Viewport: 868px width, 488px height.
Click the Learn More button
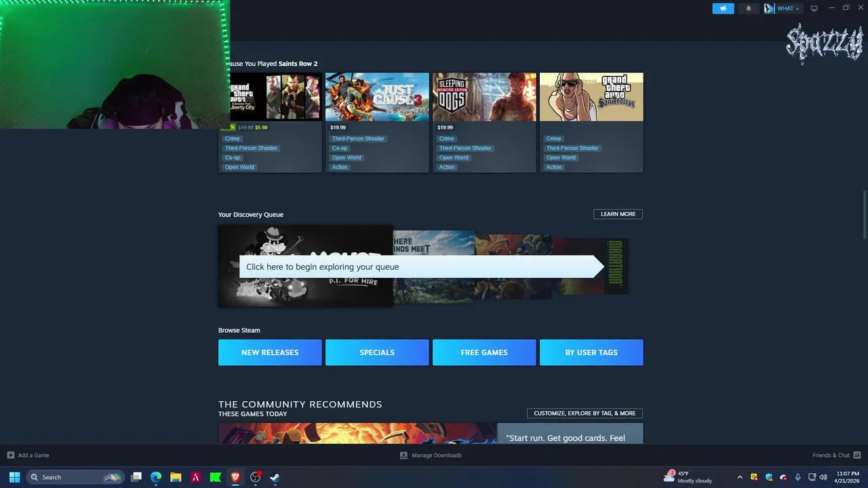coord(618,214)
